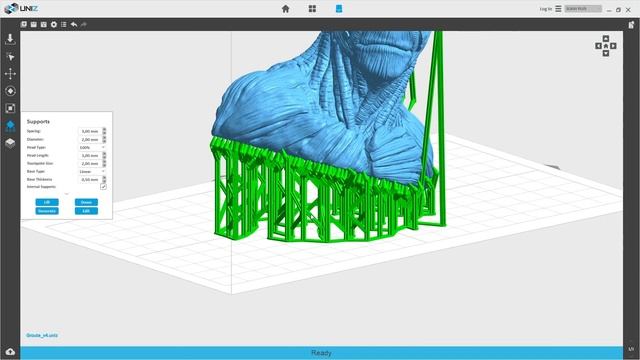Click the file name link at bottom left

[x=42, y=335]
